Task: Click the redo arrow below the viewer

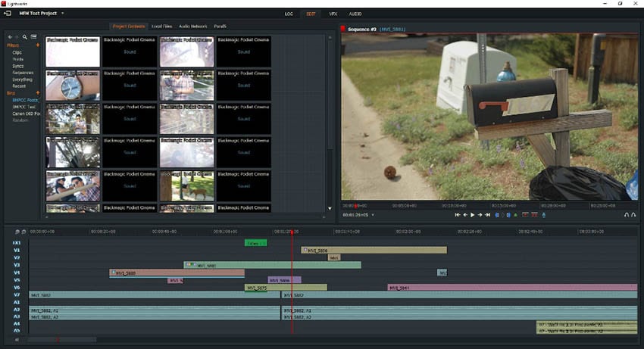Action: point(633,215)
